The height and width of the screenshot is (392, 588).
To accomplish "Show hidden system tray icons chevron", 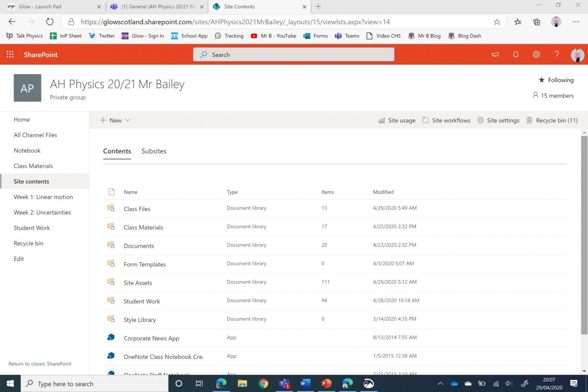I will [440, 384].
